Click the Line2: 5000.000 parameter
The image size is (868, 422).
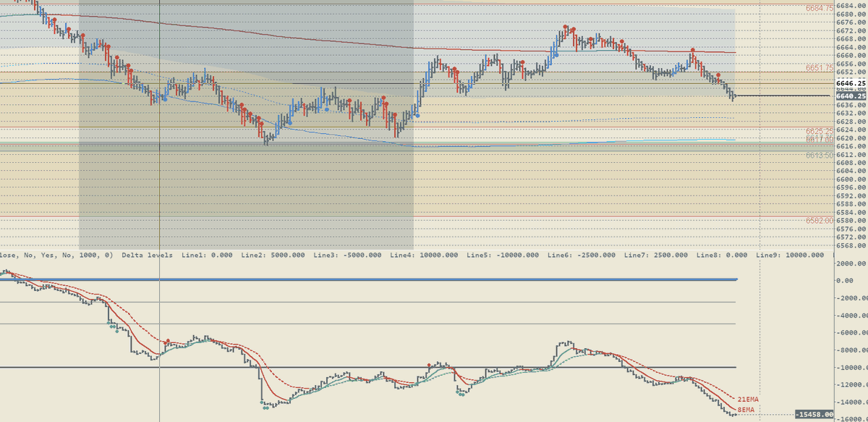pos(274,256)
